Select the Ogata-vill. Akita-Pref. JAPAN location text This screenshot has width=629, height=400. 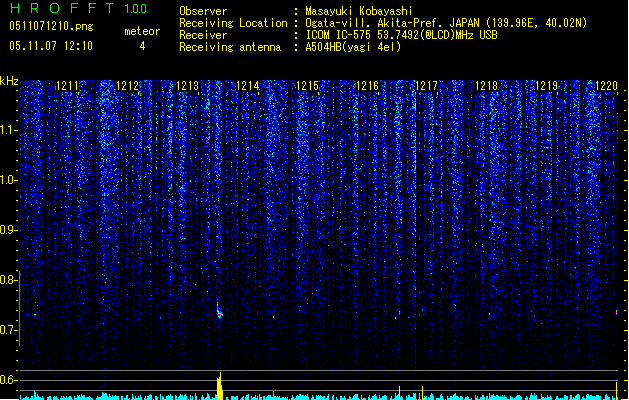[446, 23]
